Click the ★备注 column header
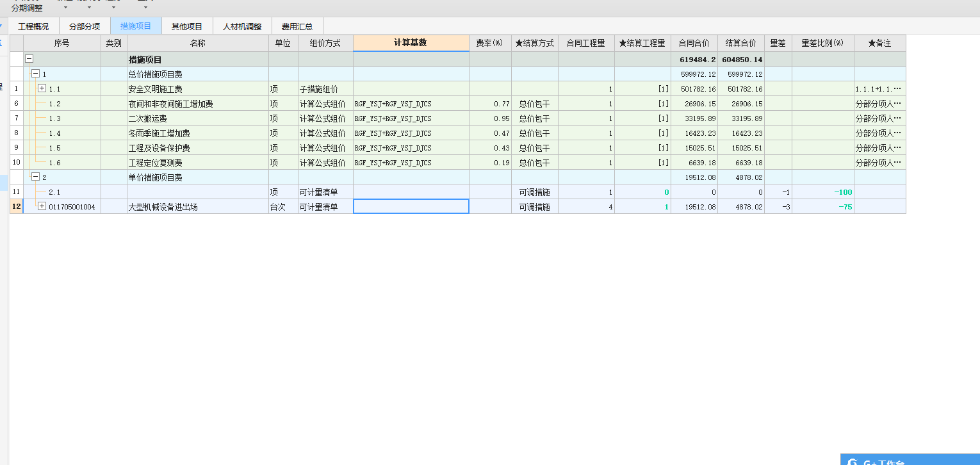This screenshot has height=465, width=980. [x=880, y=43]
